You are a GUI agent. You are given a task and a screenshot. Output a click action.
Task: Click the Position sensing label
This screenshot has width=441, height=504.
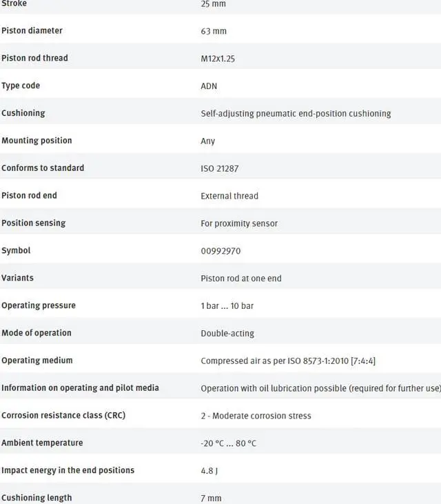pyautogui.click(x=33, y=223)
